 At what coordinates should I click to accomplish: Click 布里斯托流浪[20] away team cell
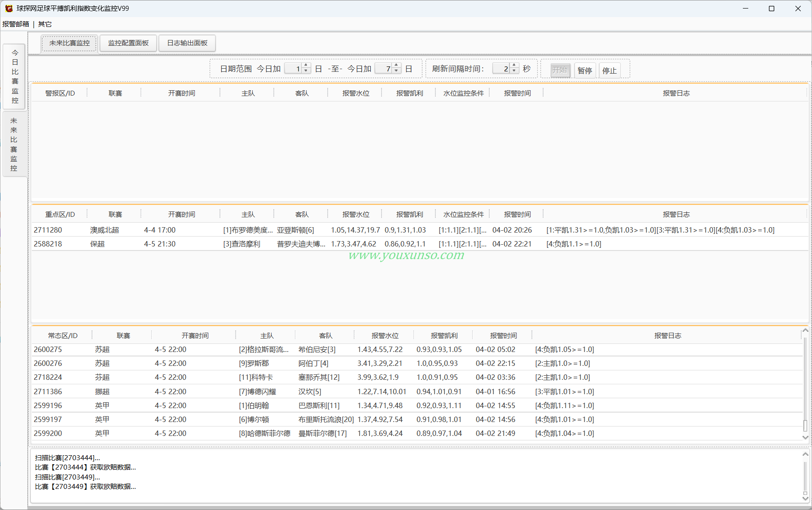pos(326,419)
